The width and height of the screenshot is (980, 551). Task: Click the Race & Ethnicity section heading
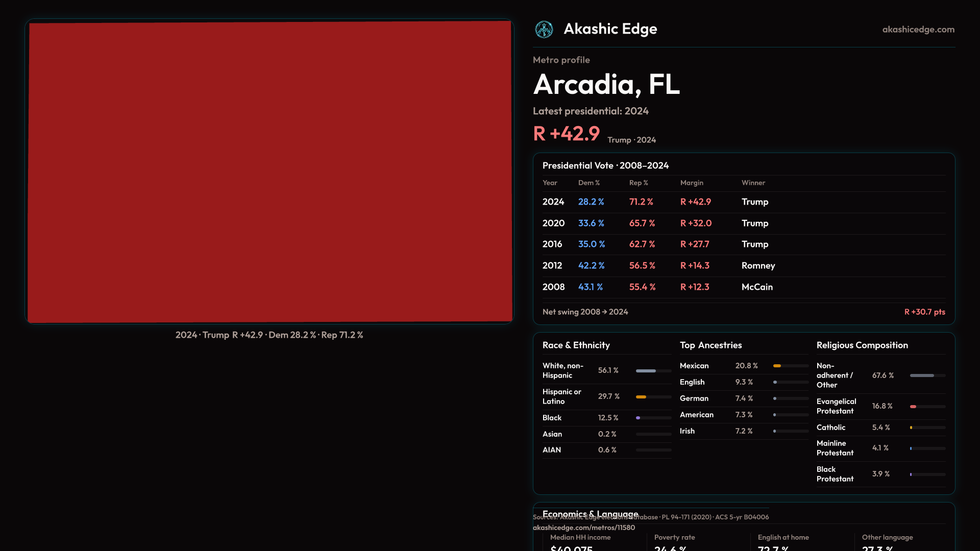[576, 345]
